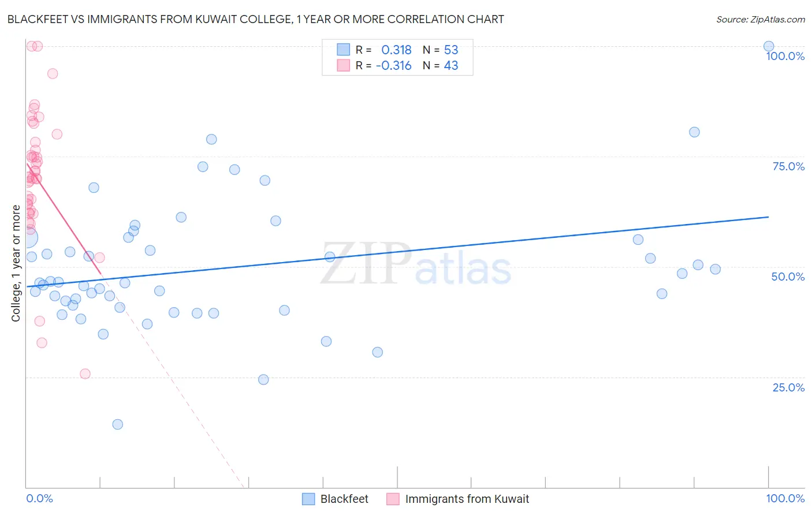Click the large blue bubble on the y-axis
Image resolution: width=812 pixels, height=515 pixels.
(27, 237)
